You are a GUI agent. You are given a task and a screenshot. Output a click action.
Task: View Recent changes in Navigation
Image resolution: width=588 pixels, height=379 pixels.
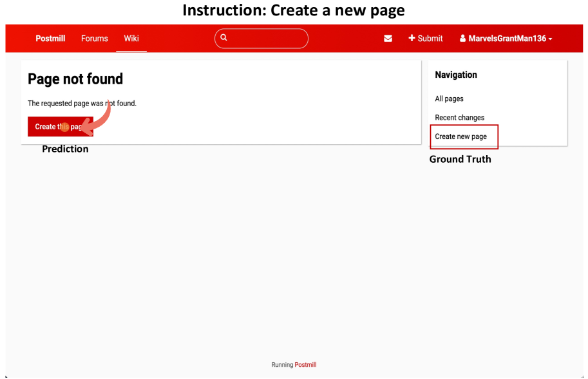(x=459, y=118)
